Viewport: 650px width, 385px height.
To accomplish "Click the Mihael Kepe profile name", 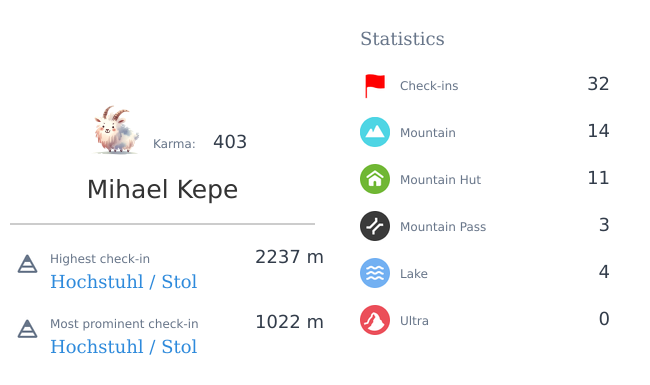I will [162, 189].
